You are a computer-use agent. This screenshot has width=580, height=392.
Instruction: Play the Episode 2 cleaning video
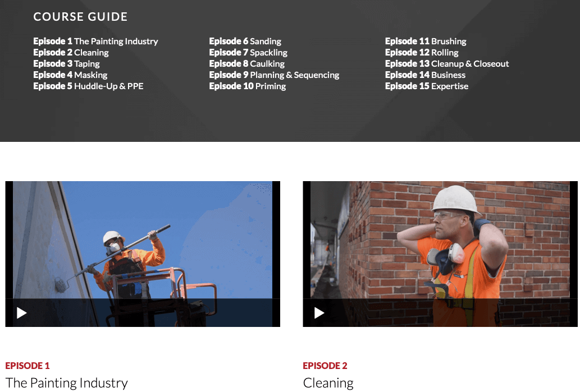tap(319, 313)
